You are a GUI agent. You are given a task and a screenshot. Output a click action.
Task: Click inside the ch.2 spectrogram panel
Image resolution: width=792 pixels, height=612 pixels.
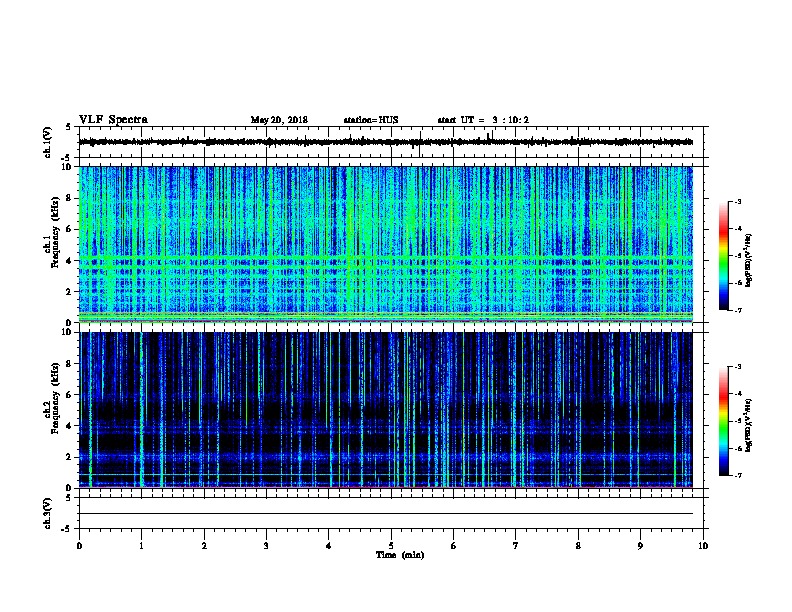pos(386,410)
